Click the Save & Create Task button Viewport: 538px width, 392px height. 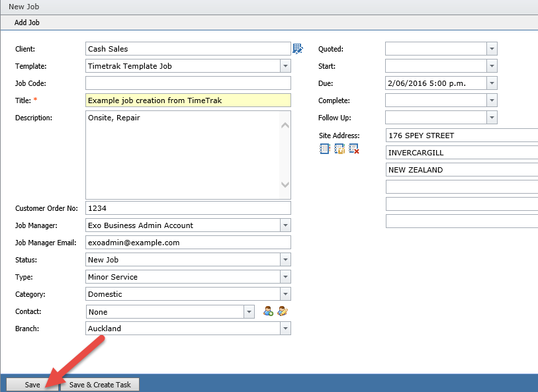(100, 385)
